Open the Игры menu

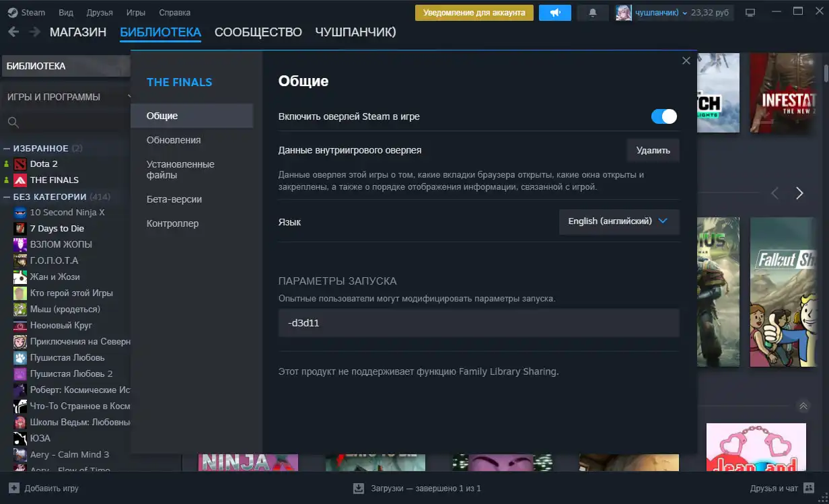pos(136,13)
